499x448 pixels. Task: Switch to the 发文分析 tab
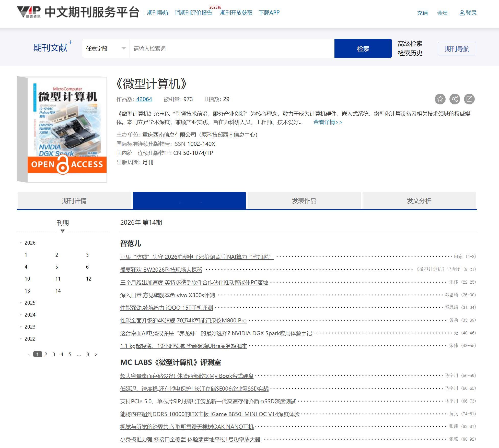(x=419, y=201)
